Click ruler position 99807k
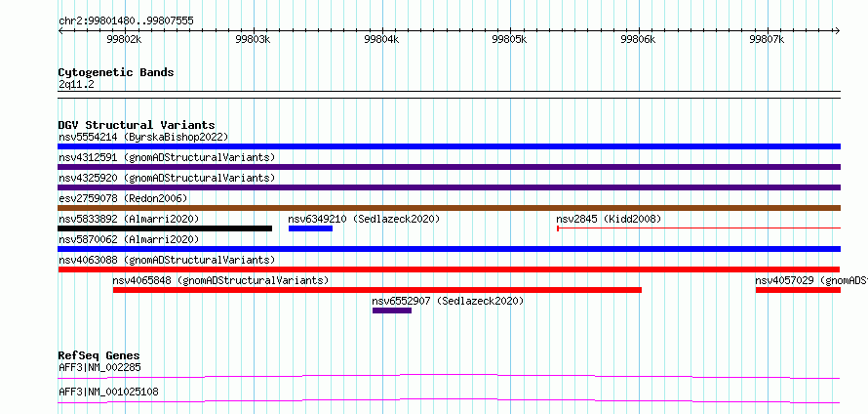 point(767,39)
